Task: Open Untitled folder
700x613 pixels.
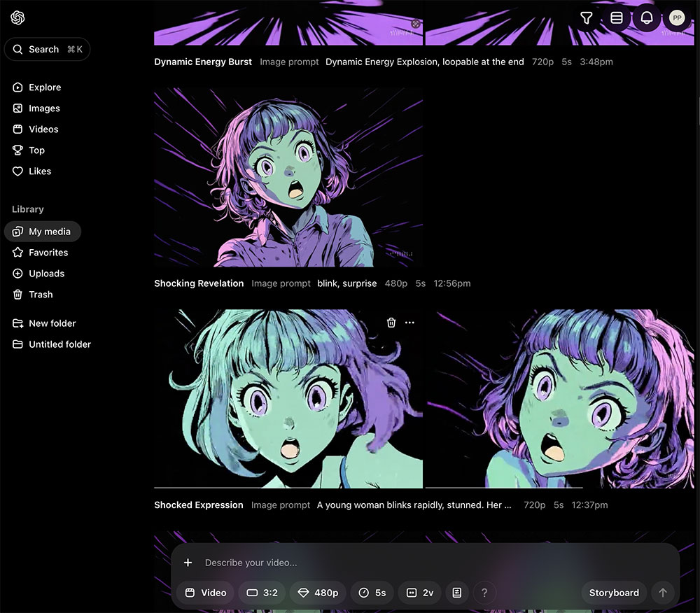Action: (52, 344)
